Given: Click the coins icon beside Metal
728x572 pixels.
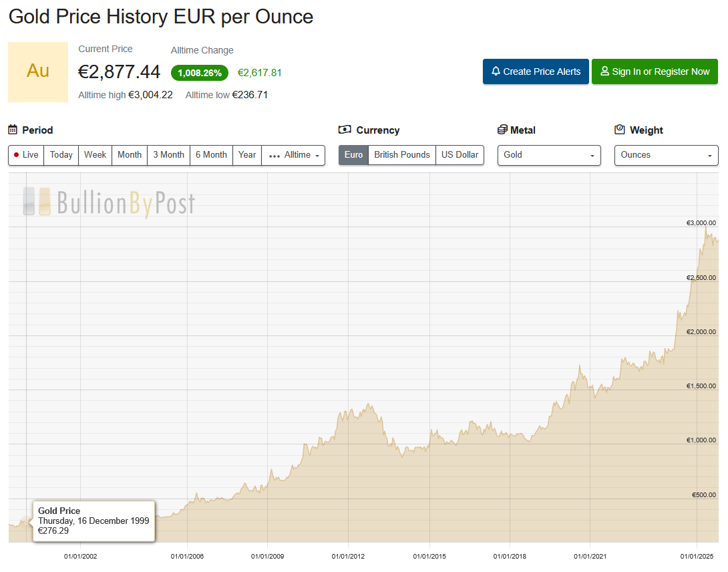Looking at the screenshot, I should pyautogui.click(x=502, y=130).
